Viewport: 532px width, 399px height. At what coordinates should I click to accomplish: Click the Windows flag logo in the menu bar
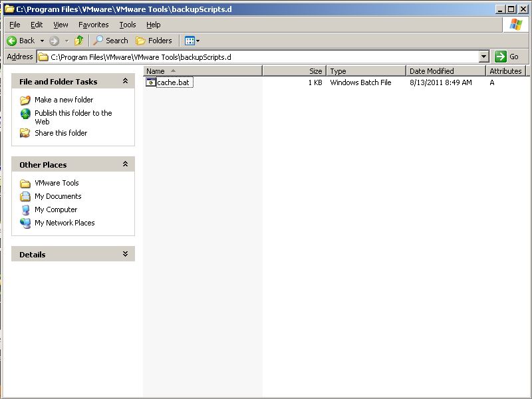pos(516,25)
